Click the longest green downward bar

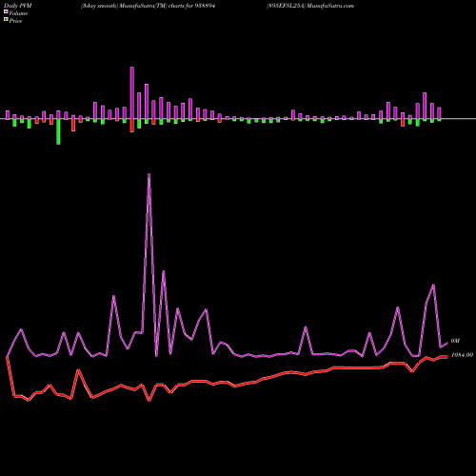click(x=58, y=131)
